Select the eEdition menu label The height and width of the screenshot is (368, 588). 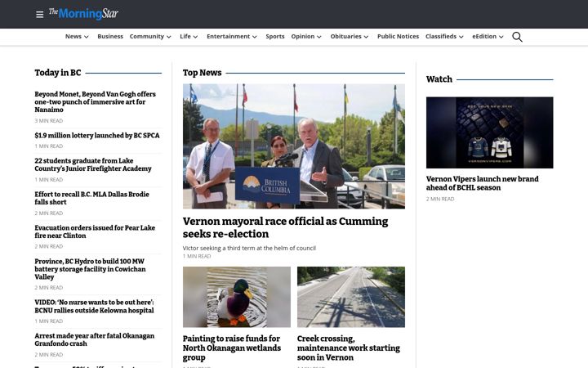click(484, 37)
